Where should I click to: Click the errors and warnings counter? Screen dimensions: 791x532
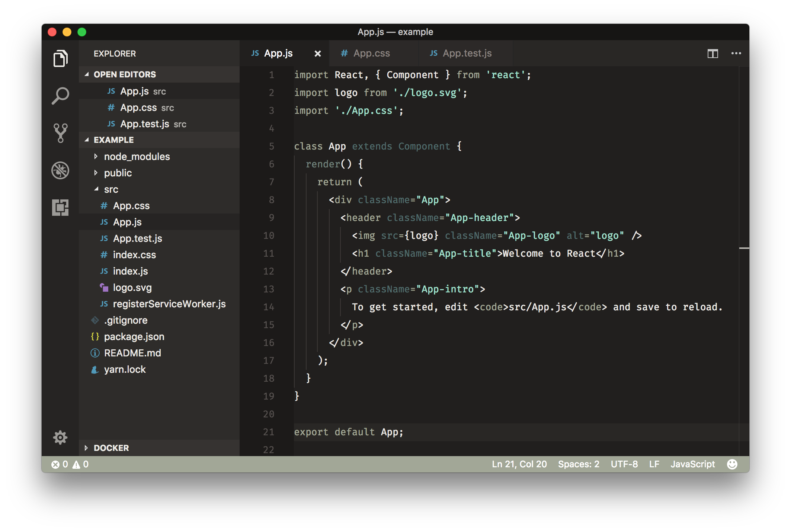(x=70, y=464)
